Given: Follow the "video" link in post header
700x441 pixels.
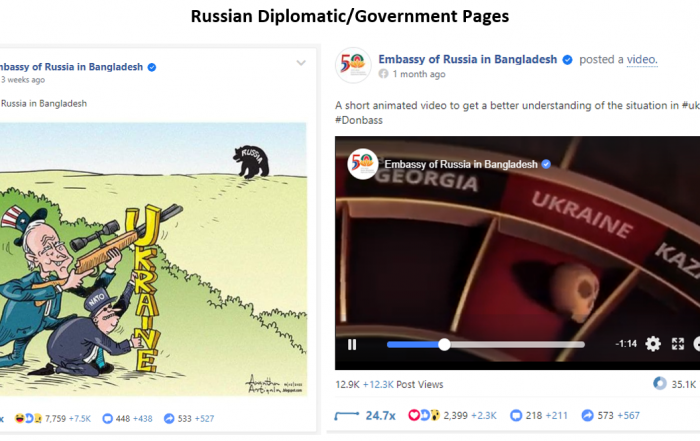Looking at the screenshot, I should (642, 60).
